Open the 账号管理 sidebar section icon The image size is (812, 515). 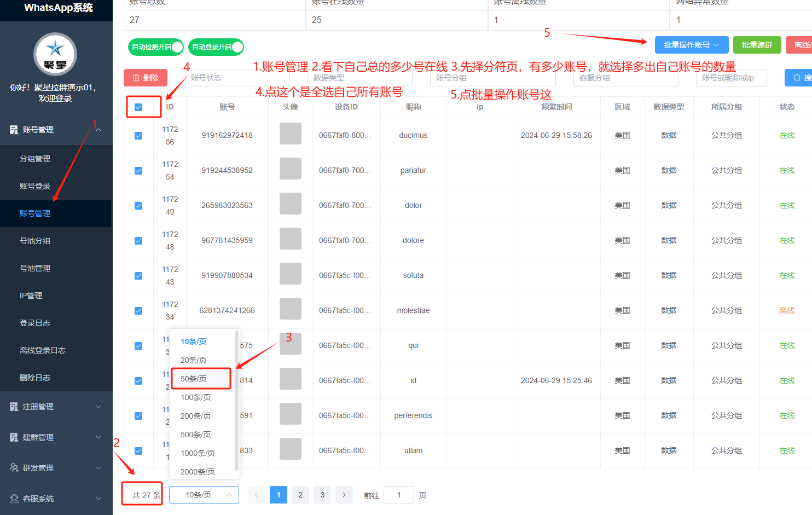(14, 130)
